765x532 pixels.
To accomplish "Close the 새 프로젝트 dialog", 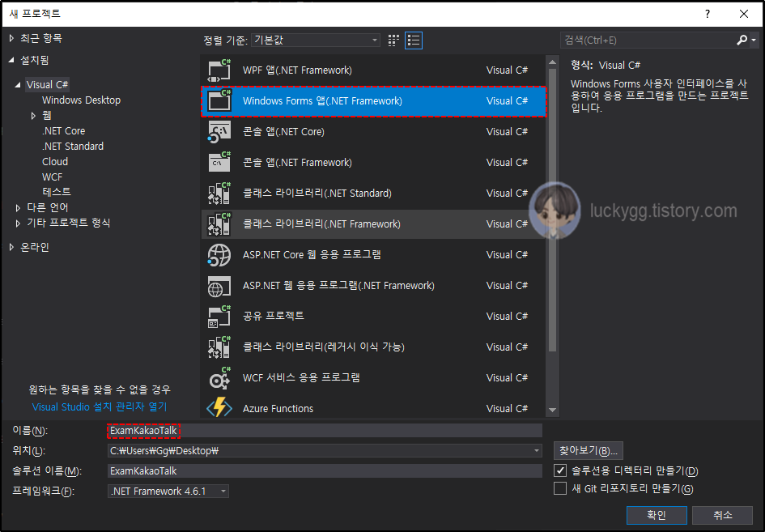I will pos(743,14).
